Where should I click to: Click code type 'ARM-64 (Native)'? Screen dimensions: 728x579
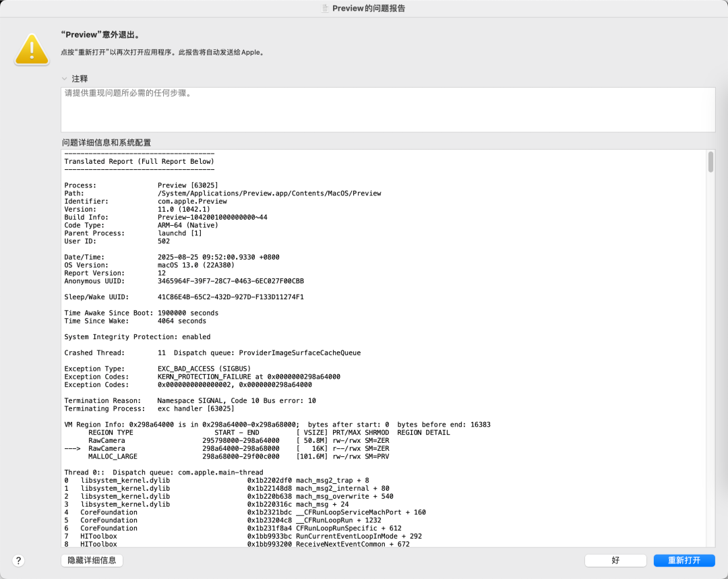click(187, 225)
